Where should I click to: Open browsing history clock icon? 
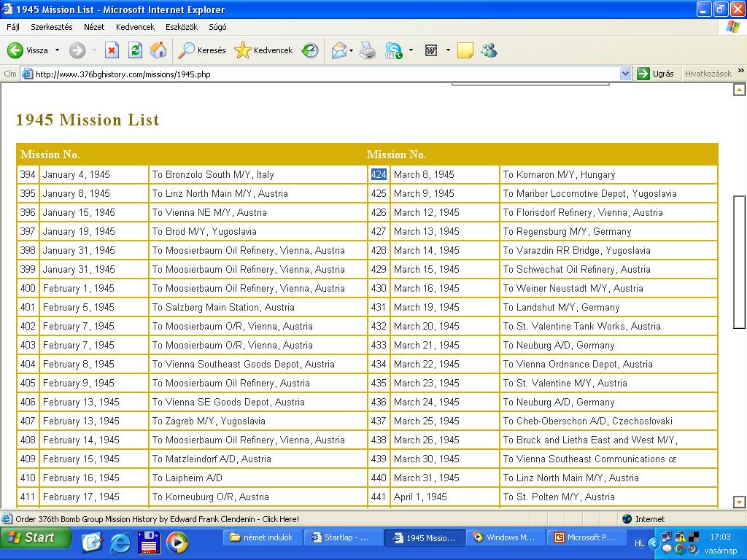coord(310,50)
